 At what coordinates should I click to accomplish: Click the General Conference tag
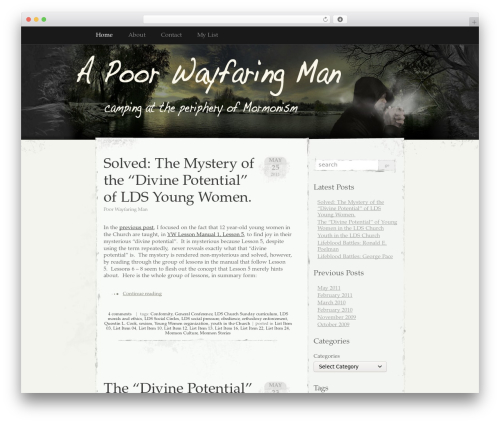[x=193, y=314]
